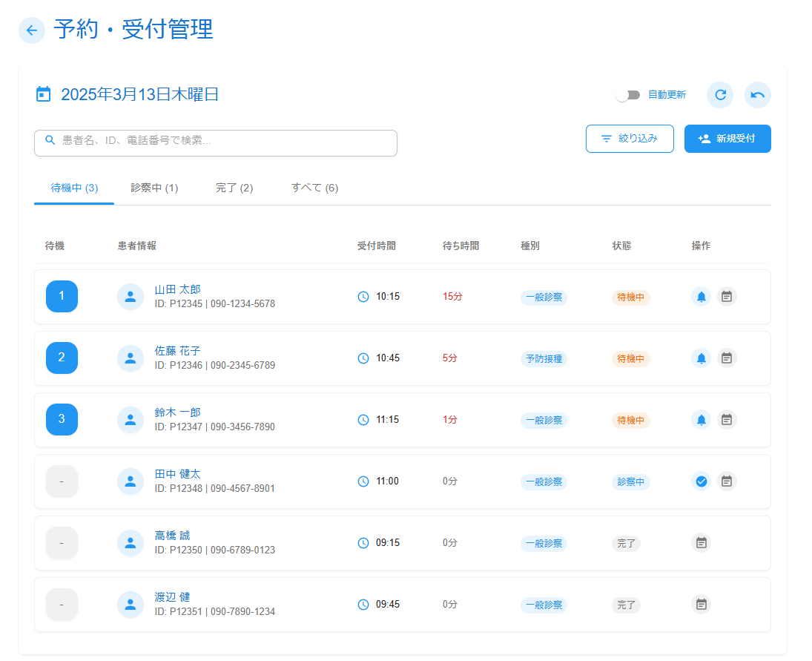Viewport: 812px width, 661px height.
Task: Click the 15分 waiting time
Action: coord(452,297)
